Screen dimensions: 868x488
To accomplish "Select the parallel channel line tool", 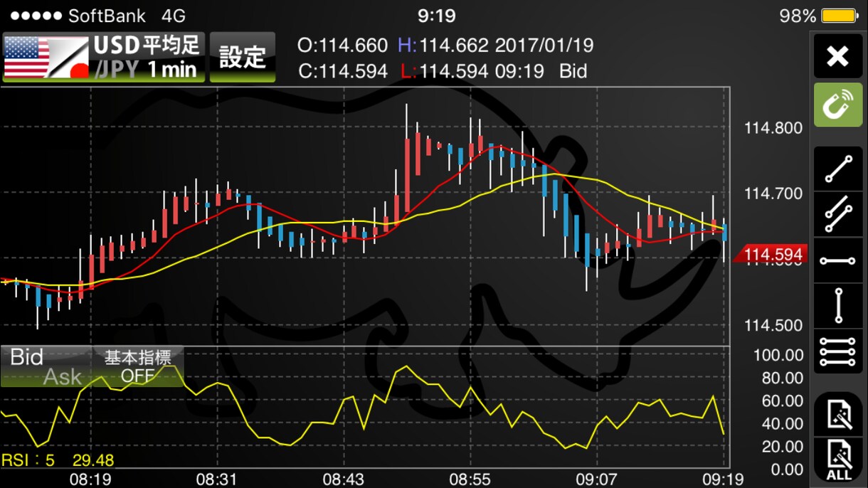I will pyautogui.click(x=838, y=214).
